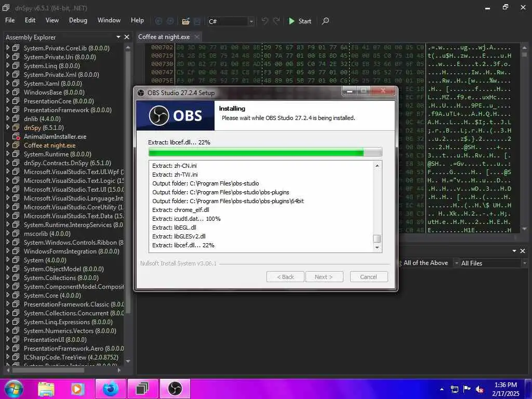Click 'Extract: libEGL.dll' log line
Viewport: 532px width, 399px height.
[x=174, y=228]
